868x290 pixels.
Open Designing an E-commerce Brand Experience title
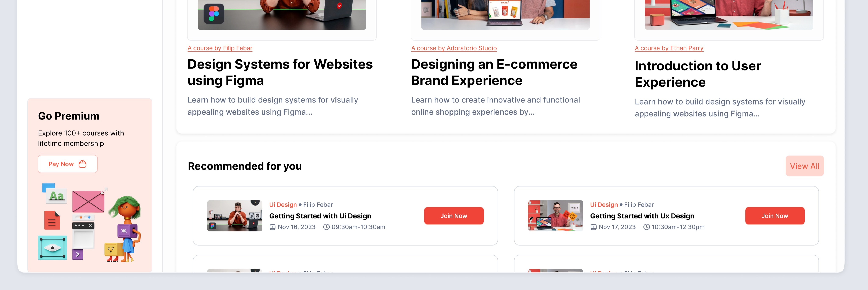[x=494, y=72]
